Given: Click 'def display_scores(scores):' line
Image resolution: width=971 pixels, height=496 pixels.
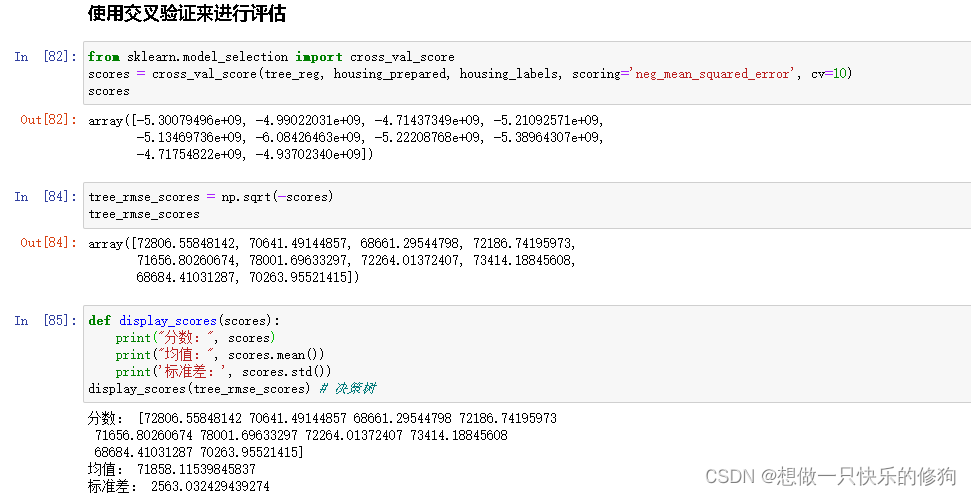Looking at the screenshot, I should 184,321.
